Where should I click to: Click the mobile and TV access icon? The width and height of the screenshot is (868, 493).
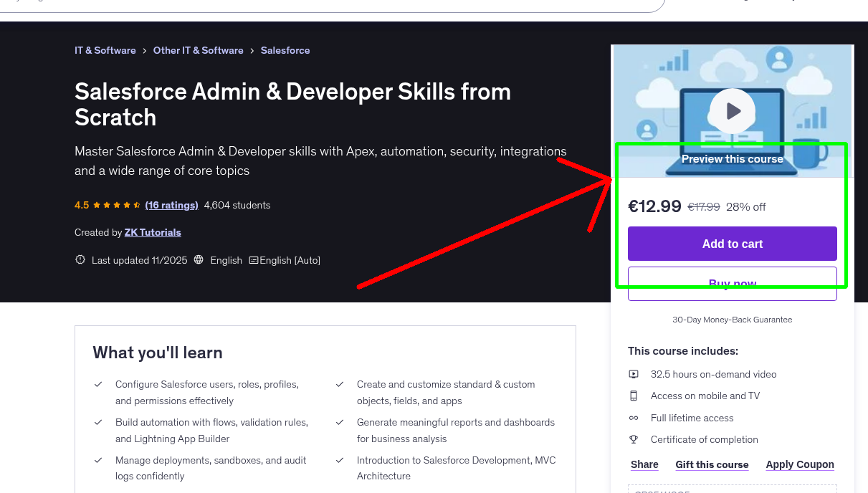(x=634, y=396)
